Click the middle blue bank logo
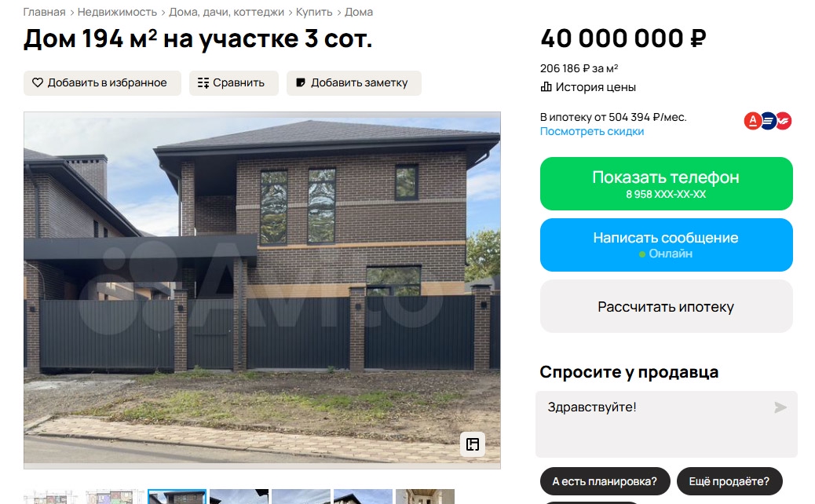Image resolution: width=815 pixels, height=504 pixels. tap(768, 121)
